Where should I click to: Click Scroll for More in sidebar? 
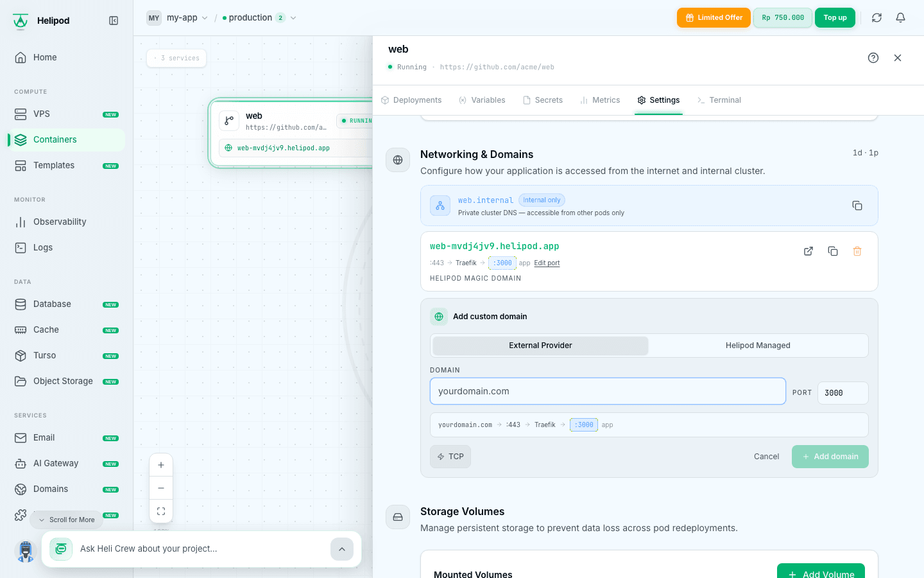click(x=66, y=520)
